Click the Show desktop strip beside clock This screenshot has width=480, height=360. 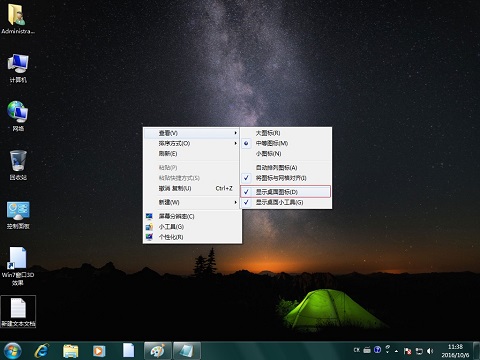coord(477,351)
